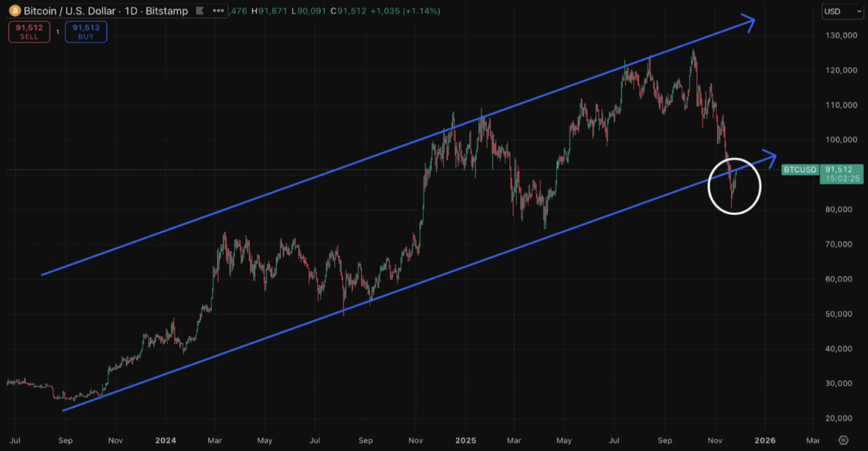Click the 2024 label on time axis
The width and height of the screenshot is (868, 451).
click(166, 440)
